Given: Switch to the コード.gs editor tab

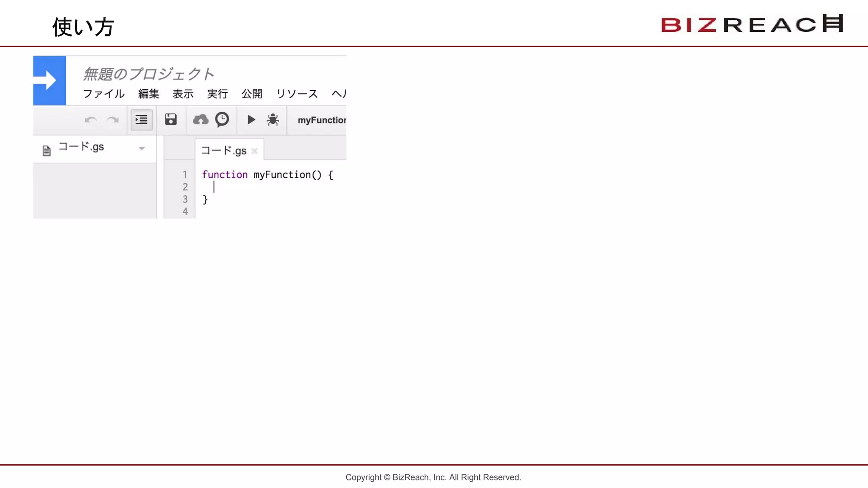Looking at the screenshot, I should coord(223,151).
